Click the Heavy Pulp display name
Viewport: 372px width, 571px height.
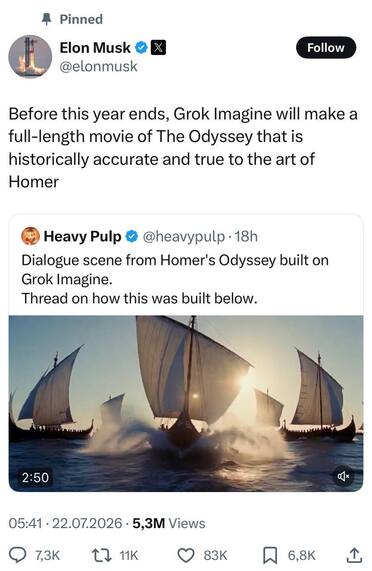click(82, 237)
